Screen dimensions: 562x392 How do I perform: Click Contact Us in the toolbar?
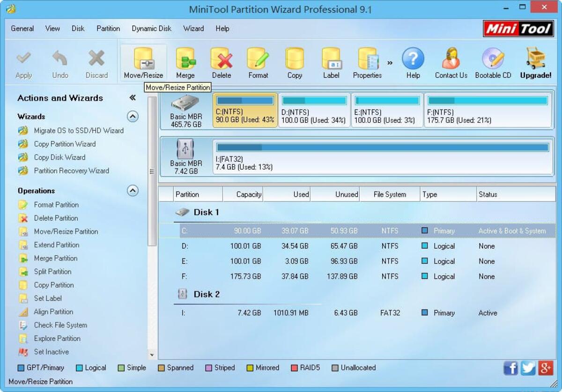pyautogui.click(x=450, y=62)
